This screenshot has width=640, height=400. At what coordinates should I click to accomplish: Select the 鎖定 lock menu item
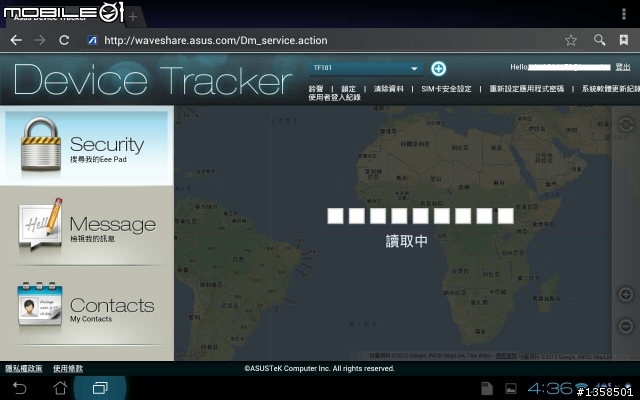click(x=348, y=89)
